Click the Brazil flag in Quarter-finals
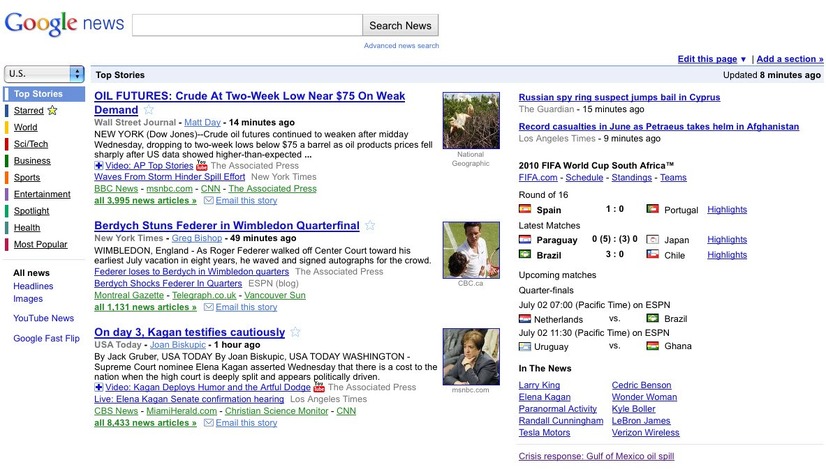Image resolution: width=826 pixels, height=469 pixels. [652, 318]
